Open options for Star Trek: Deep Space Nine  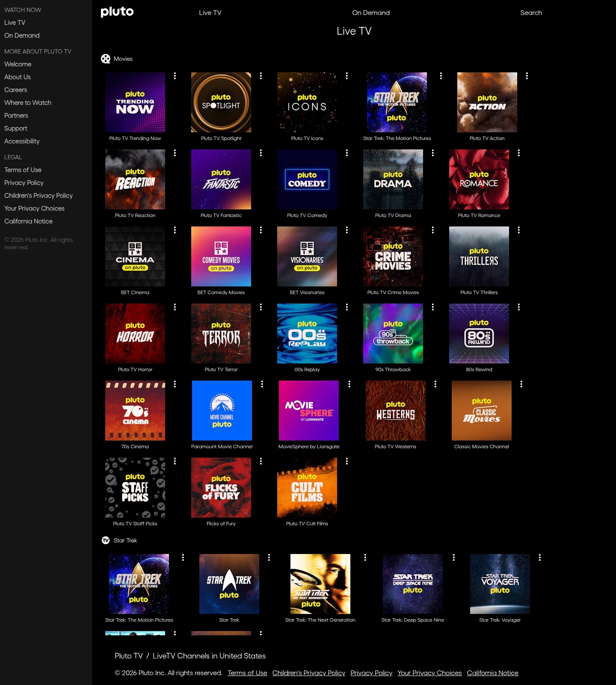click(454, 557)
